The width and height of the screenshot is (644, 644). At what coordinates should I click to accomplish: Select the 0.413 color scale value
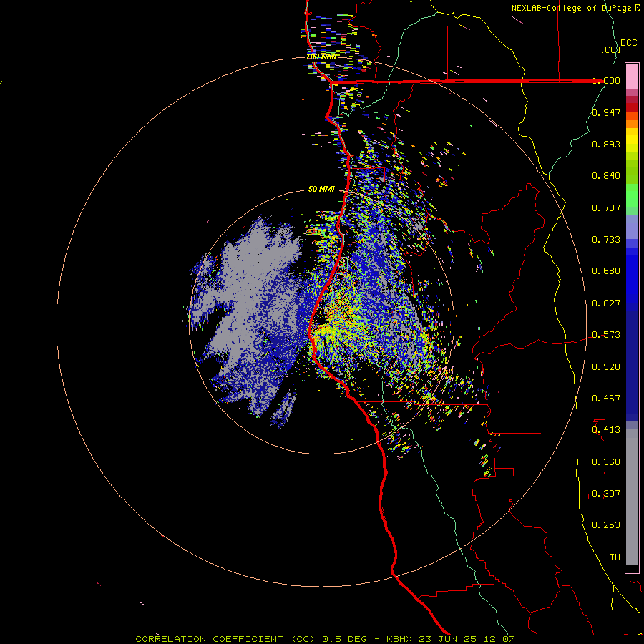click(x=606, y=430)
